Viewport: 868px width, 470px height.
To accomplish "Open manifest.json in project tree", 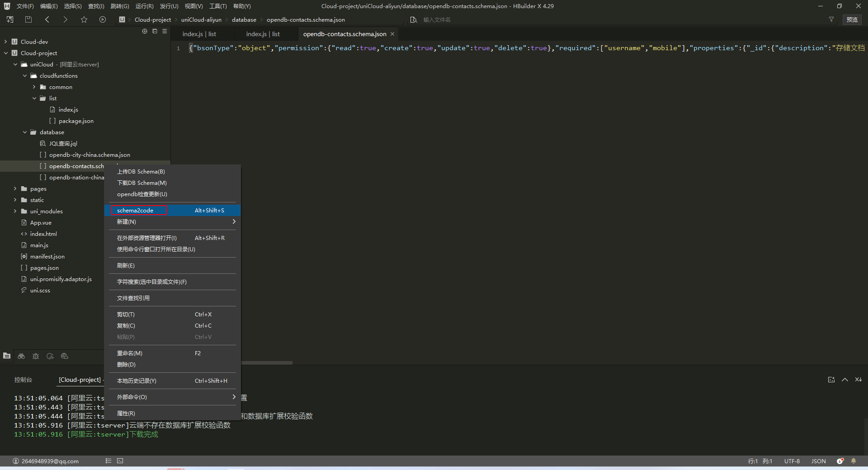I will click(x=47, y=256).
